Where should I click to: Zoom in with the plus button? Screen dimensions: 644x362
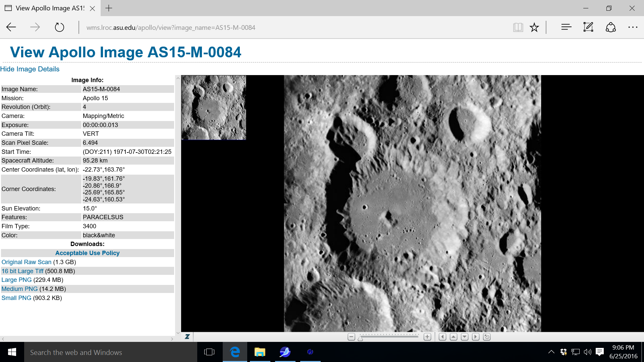[x=427, y=337]
